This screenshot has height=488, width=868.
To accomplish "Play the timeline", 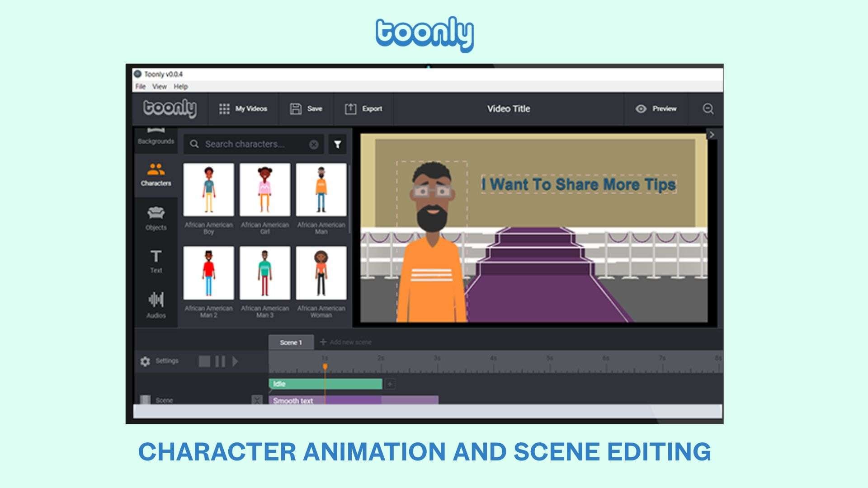I will 235,361.
